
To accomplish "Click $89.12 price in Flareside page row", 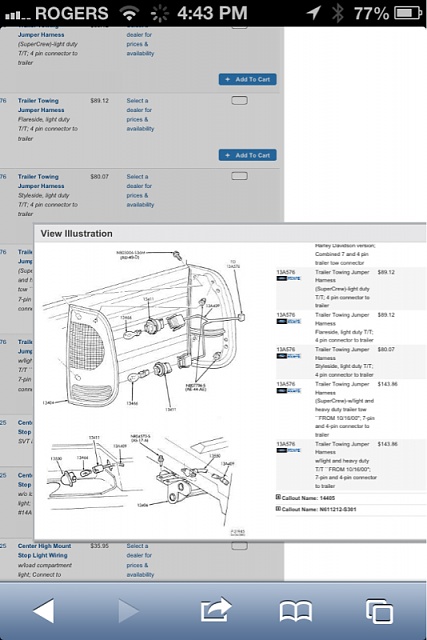I will click(100, 100).
